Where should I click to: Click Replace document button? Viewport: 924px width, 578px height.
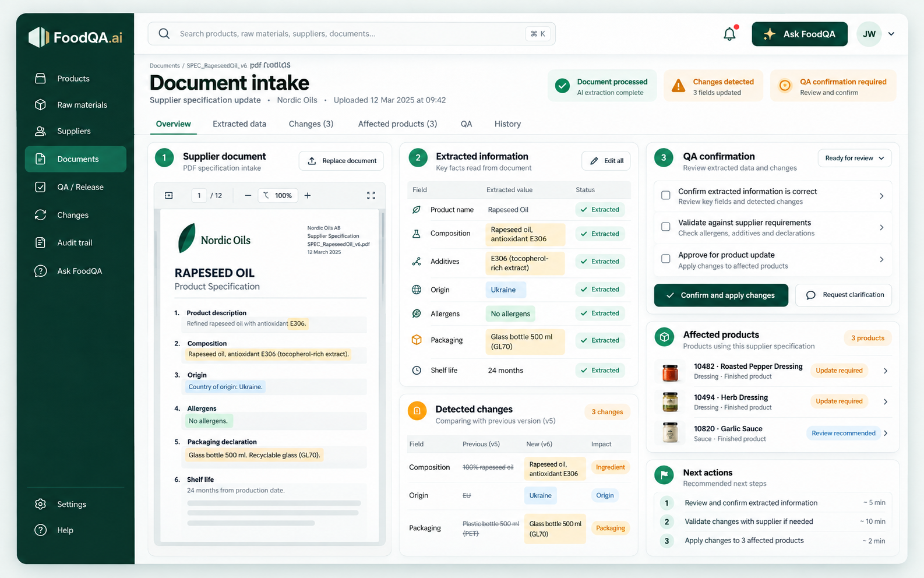(341, 161)
